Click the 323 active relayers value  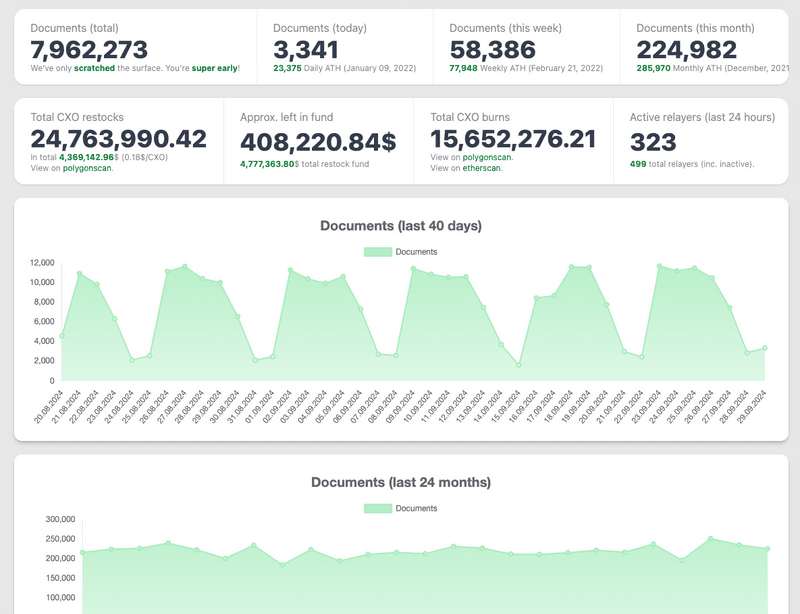653,141
